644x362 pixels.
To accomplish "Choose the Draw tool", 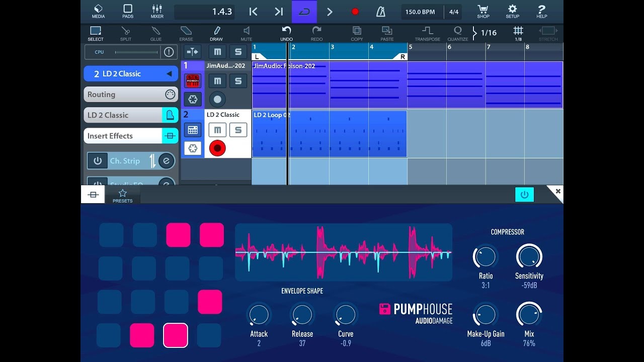I will [216, 33].
